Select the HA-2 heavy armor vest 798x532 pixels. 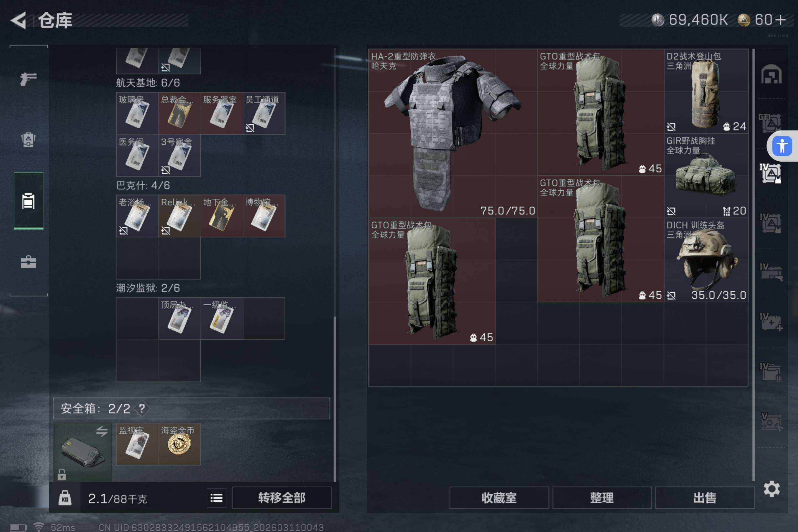pos(453,133)
